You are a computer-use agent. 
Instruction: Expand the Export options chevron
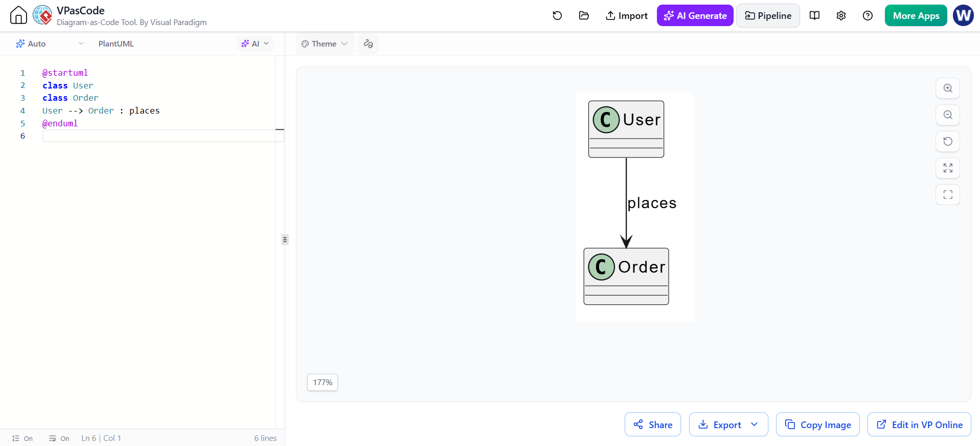pyautogui.click(x=754, y=425)
